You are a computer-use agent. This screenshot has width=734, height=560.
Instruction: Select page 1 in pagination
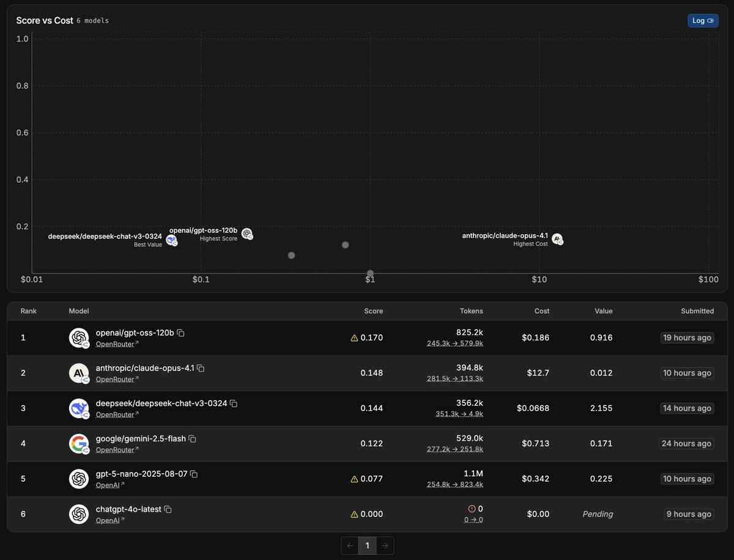coord(367,545)
